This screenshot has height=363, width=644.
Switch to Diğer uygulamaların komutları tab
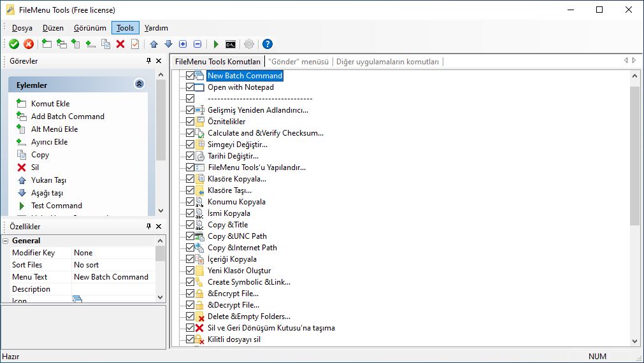pos(387,62)
